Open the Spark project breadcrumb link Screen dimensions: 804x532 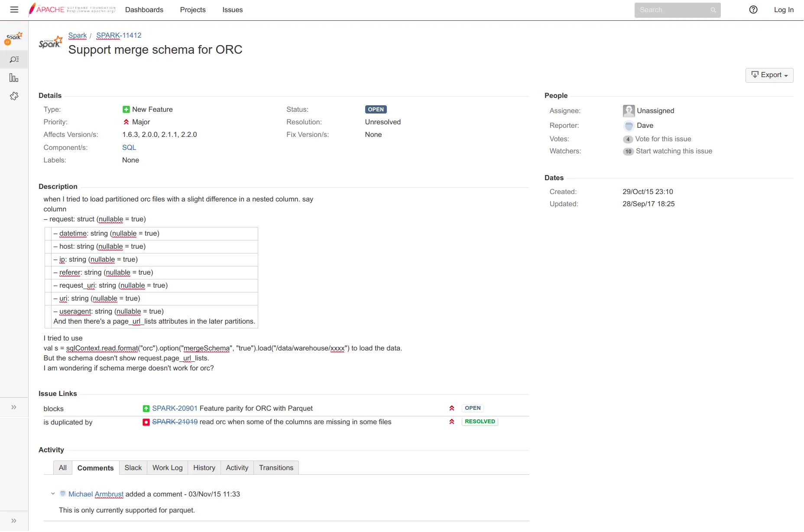pos(78,36)
